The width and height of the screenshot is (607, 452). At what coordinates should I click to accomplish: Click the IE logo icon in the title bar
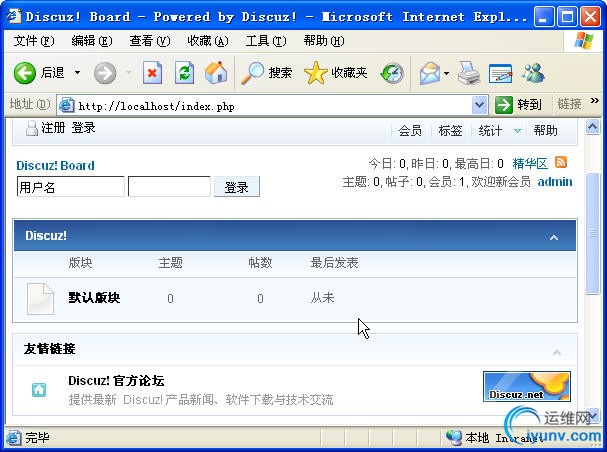pos(14,16)
